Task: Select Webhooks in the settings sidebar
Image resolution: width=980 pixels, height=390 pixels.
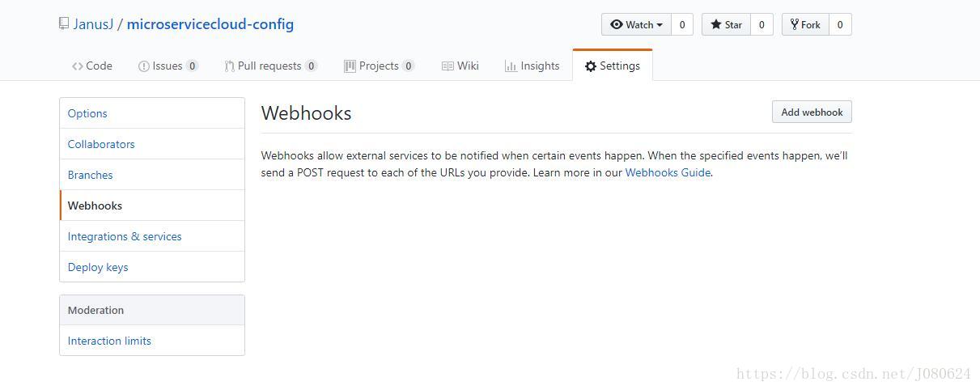Action: [x=152, y=206]
